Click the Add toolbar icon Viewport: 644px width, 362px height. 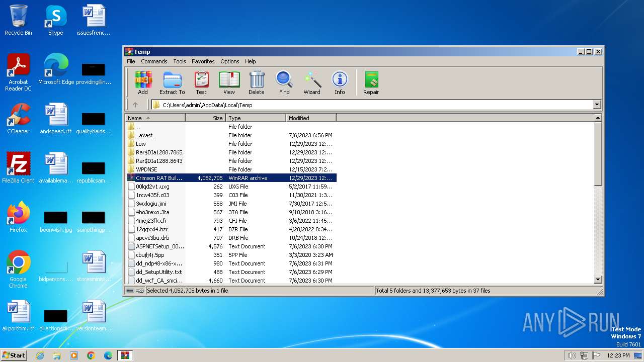(x=143, y=82)
